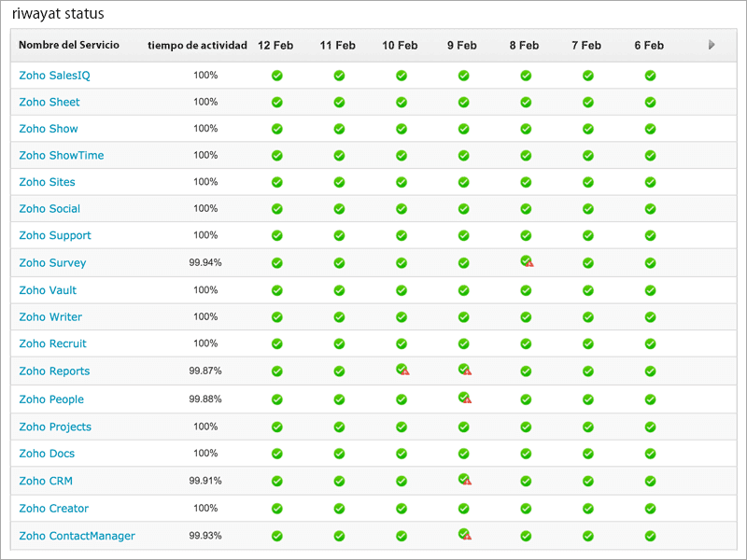Click the Nombre del Servicio column header
The height and width of the screenshot is (560, 747).
pos(69,44)
